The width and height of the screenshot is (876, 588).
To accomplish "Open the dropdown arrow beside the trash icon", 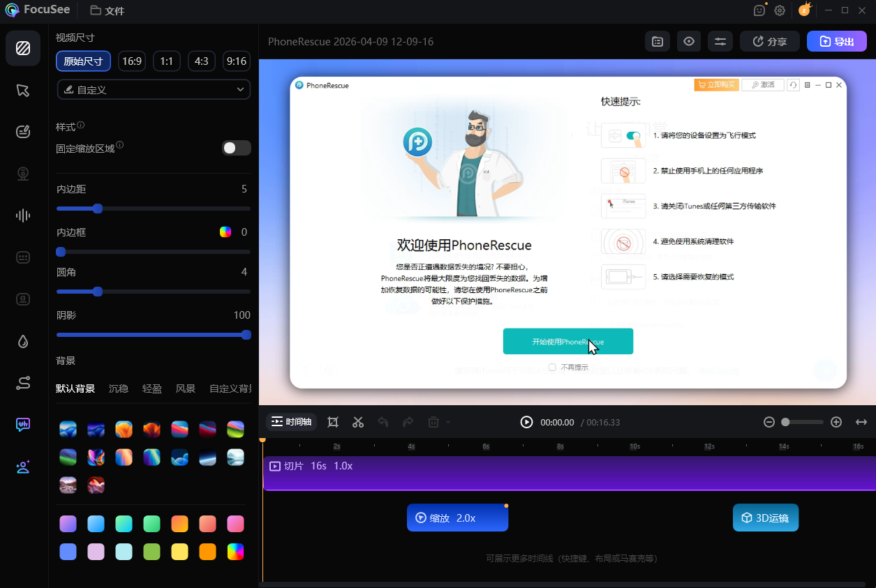I will 447,422.
